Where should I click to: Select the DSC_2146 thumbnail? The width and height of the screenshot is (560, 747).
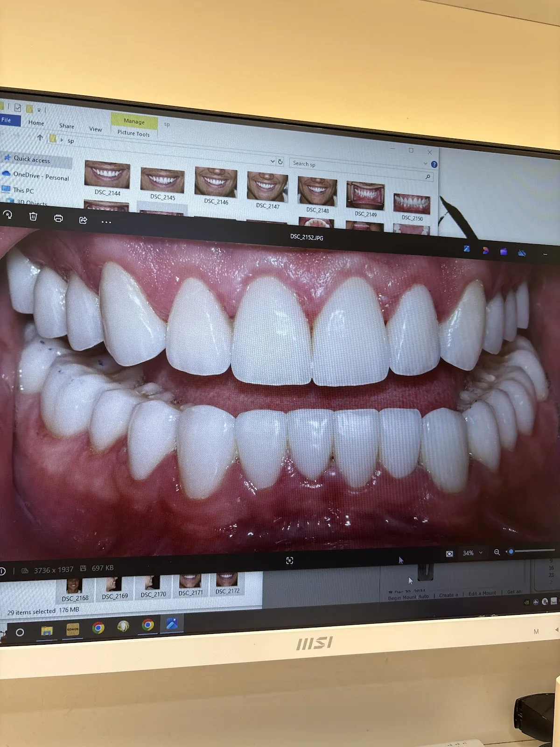tap(216, 183)
